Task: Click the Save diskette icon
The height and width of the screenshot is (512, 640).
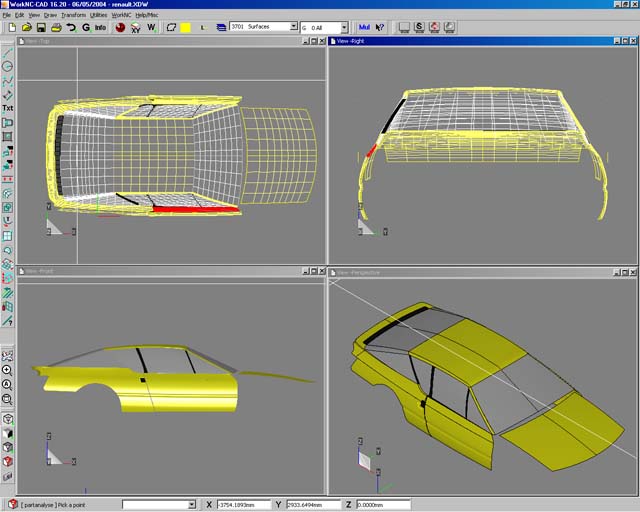Action: point(40,27)
